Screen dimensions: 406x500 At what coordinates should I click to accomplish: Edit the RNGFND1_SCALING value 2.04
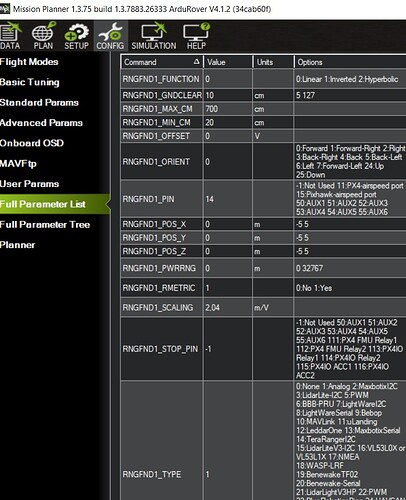[228, 307]
